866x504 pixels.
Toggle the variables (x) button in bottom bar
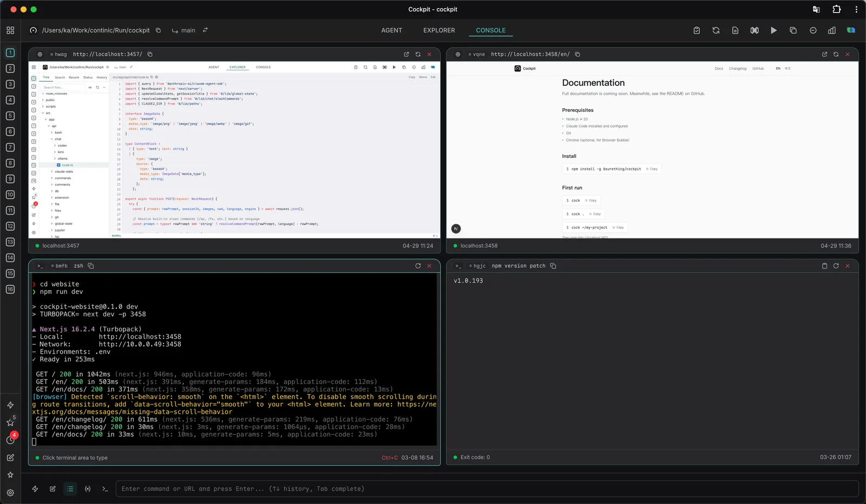(88, 488)
